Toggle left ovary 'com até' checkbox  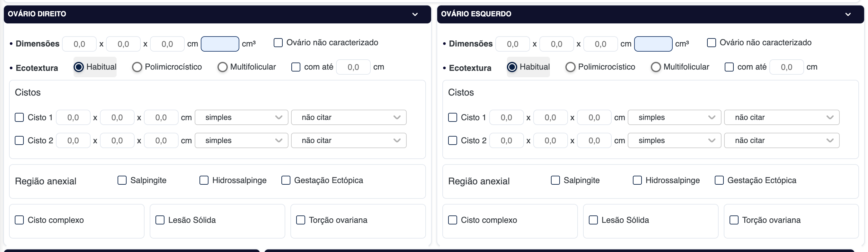[x=729, y=67]
